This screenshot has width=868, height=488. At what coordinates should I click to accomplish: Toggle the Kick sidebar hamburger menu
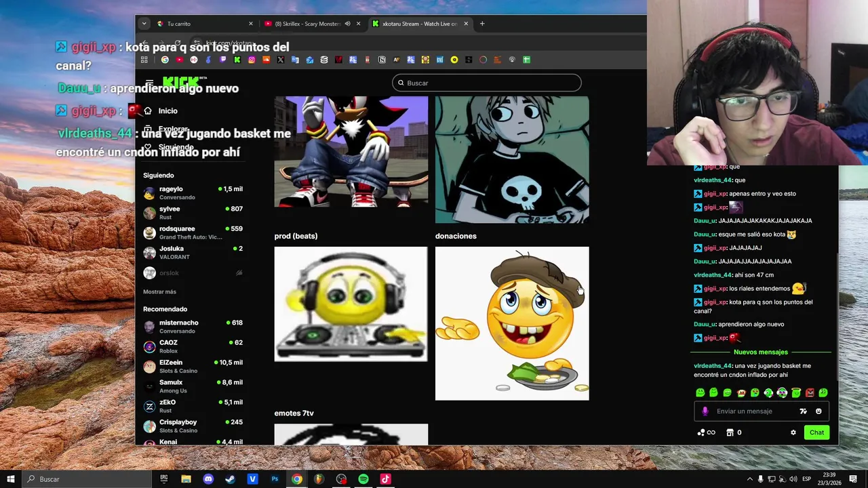click(149, 83)
